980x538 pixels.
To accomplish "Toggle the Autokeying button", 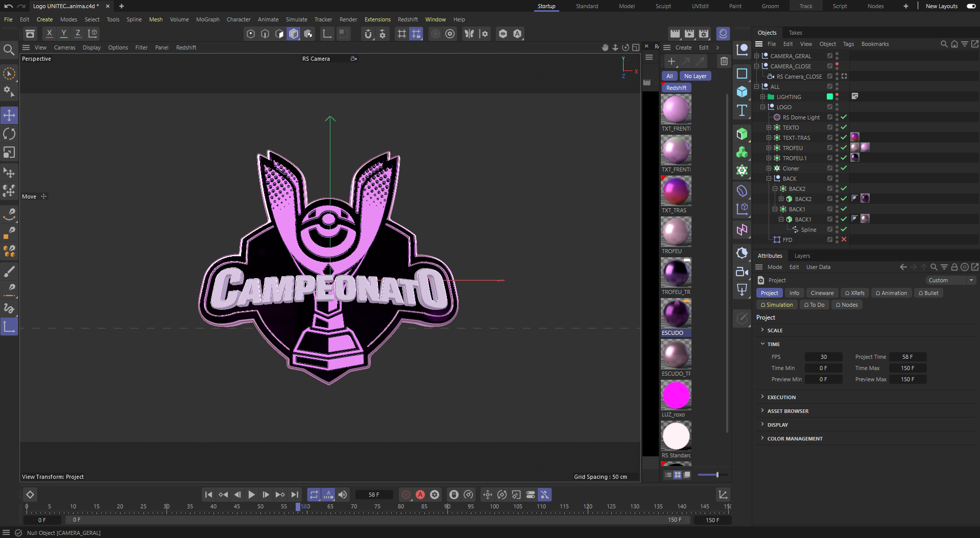I will click(420, 495).
